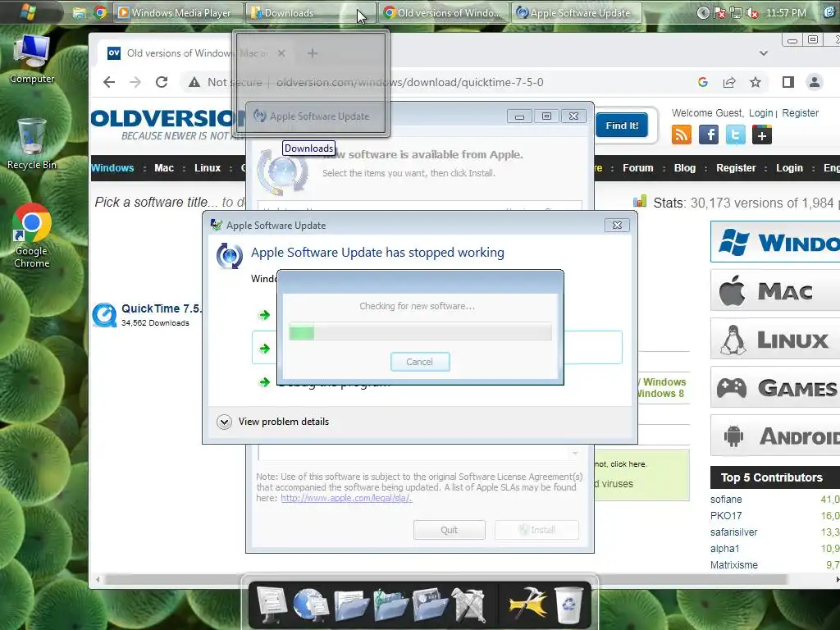The image size is (840, 630).
Task: Open Windows in site navigation
Action: point(112,167)
